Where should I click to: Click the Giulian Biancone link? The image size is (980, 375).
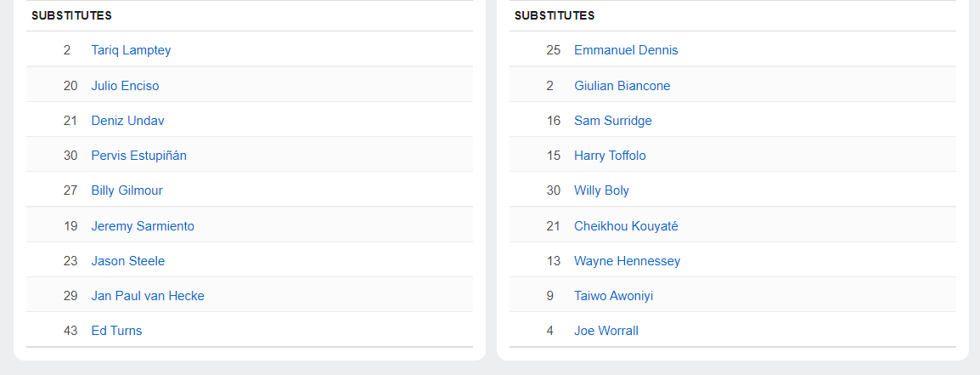(x=622, y=86)
